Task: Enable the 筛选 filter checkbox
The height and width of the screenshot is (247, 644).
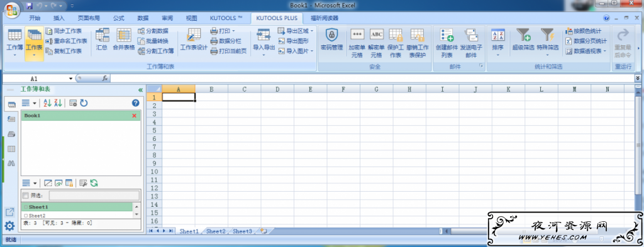Action: pyautogui.click(x=25, y=195)
